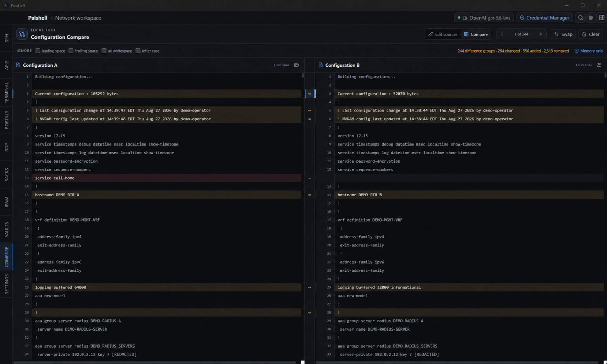Screen dimensions: 607x364
Task: Clear the comparison
Action: [x=591, y=34]
